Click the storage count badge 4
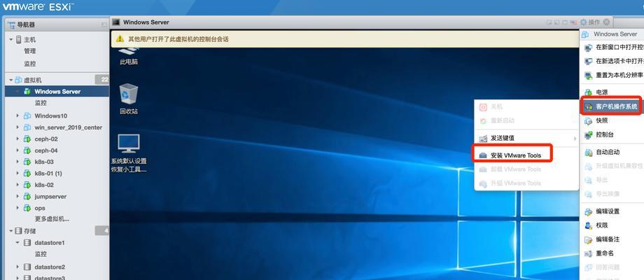Viewport: 644px width, 280px height. tap(102, 231)
